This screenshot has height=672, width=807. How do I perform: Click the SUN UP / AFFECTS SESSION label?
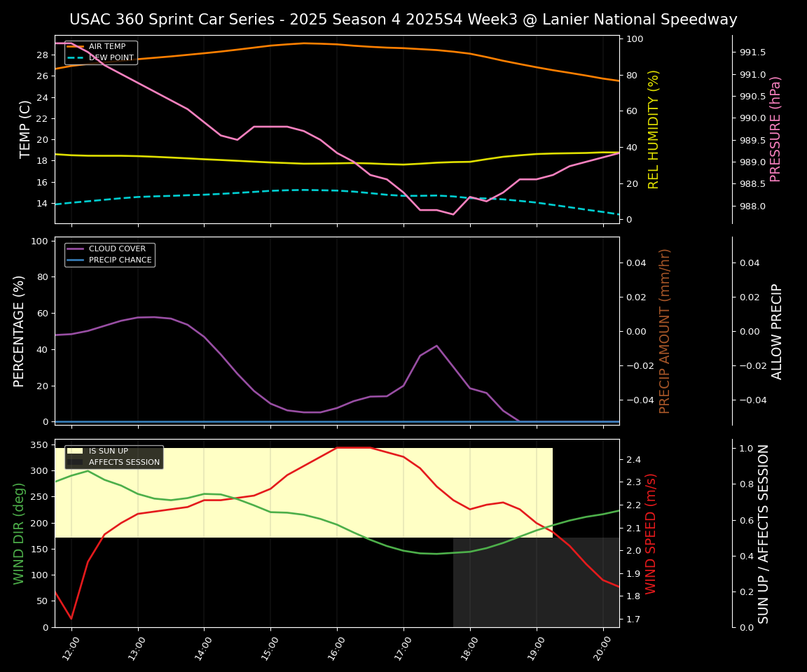pos(764,533)
